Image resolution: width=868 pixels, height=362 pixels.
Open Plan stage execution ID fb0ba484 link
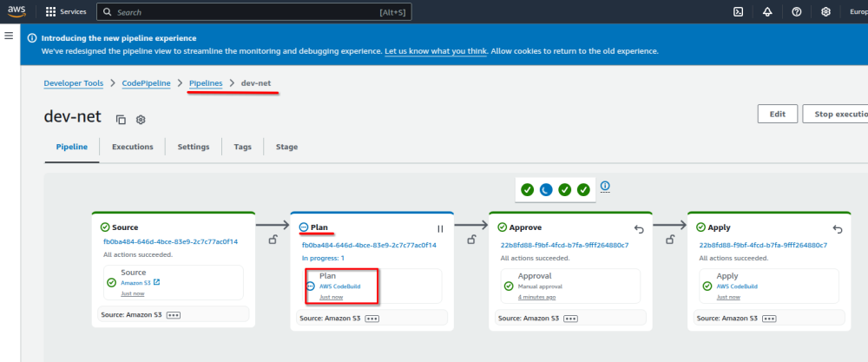coord(369,245)
